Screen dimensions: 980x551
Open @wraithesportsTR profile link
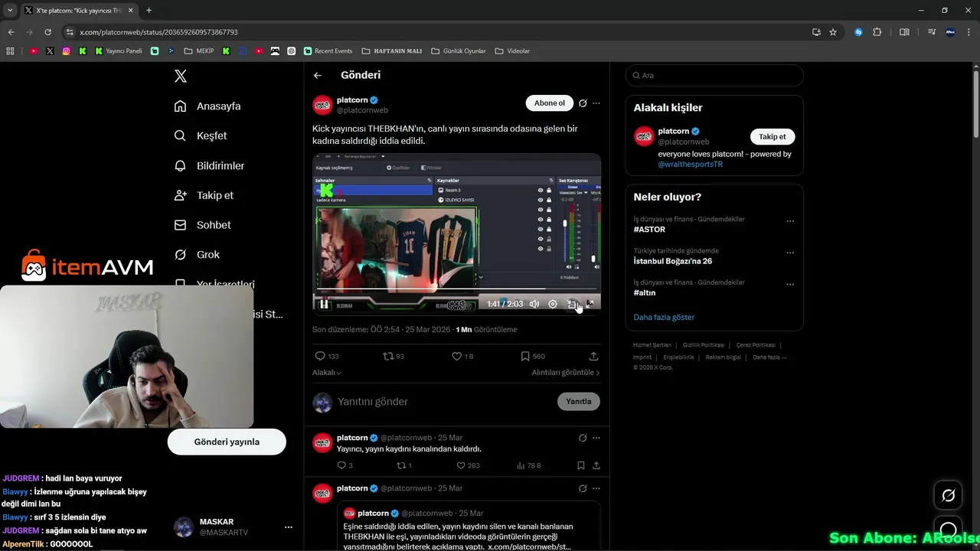click(690, 165)
